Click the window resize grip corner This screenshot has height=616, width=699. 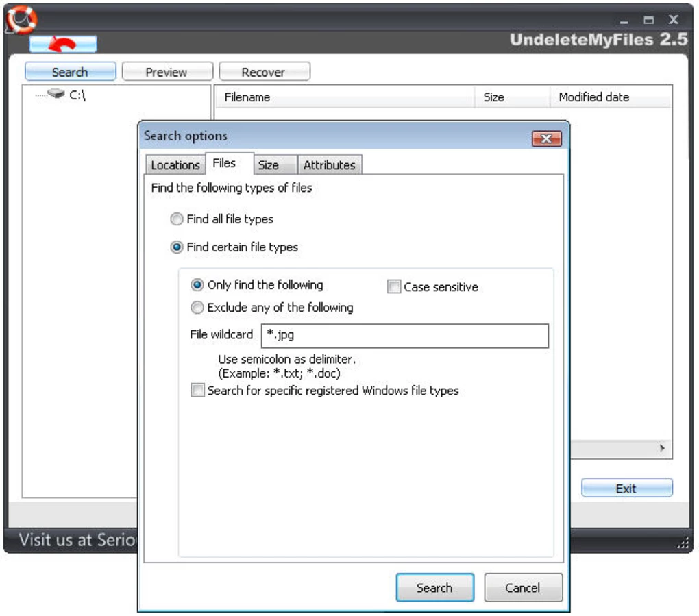click(x=683, y=543)
